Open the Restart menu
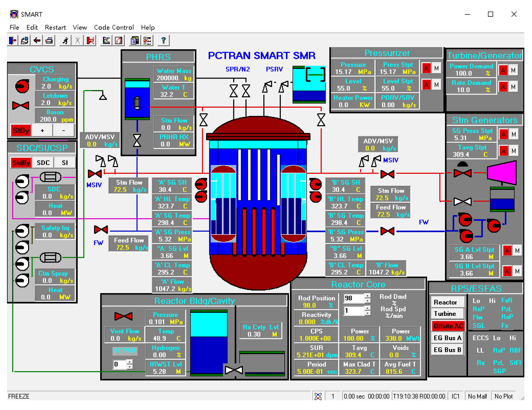Image resolution: width=532 pixels, height=410 pixels. pos(55,27)
